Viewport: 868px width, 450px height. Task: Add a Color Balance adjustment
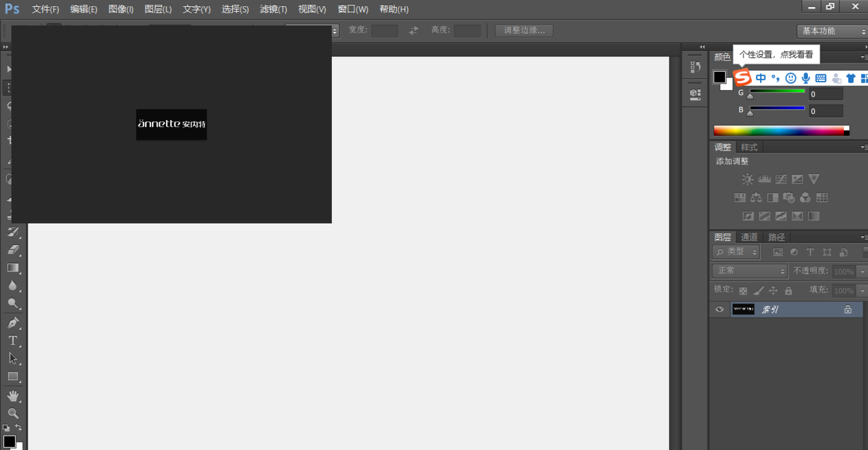(x=756, y=197)
